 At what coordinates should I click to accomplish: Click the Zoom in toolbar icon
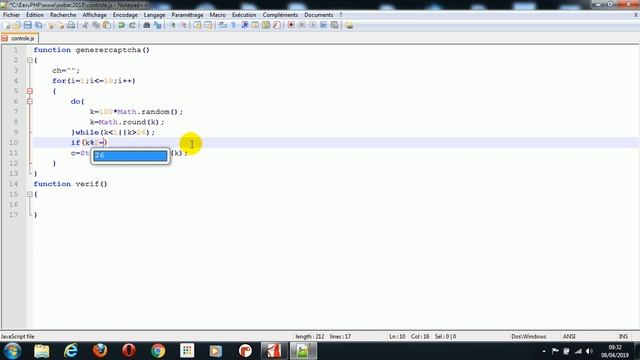click(x=173, y=25)
